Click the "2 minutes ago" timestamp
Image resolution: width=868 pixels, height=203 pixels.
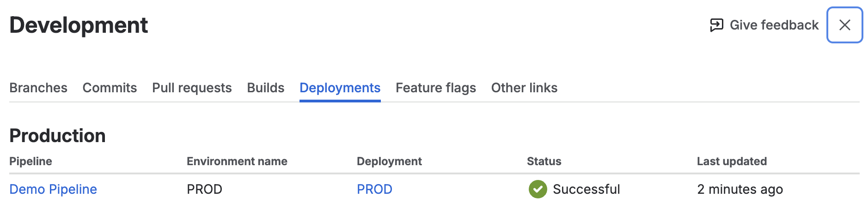tap(740, 189)
